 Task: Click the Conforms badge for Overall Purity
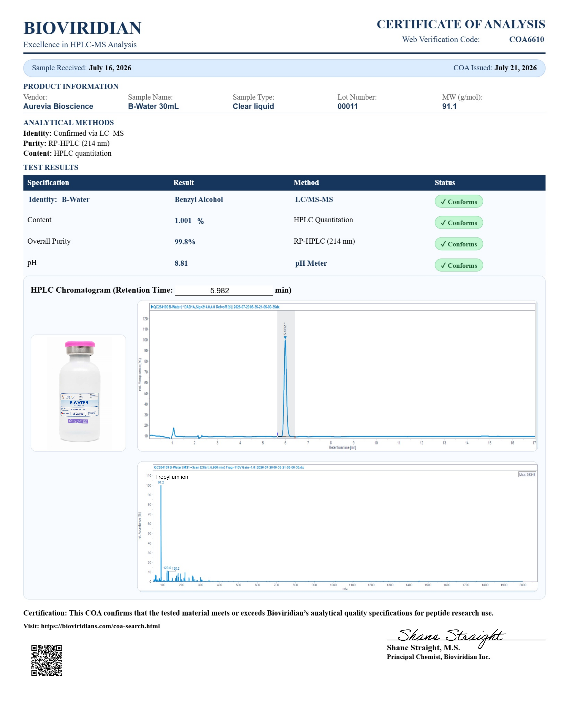click(x=459, y=244)
